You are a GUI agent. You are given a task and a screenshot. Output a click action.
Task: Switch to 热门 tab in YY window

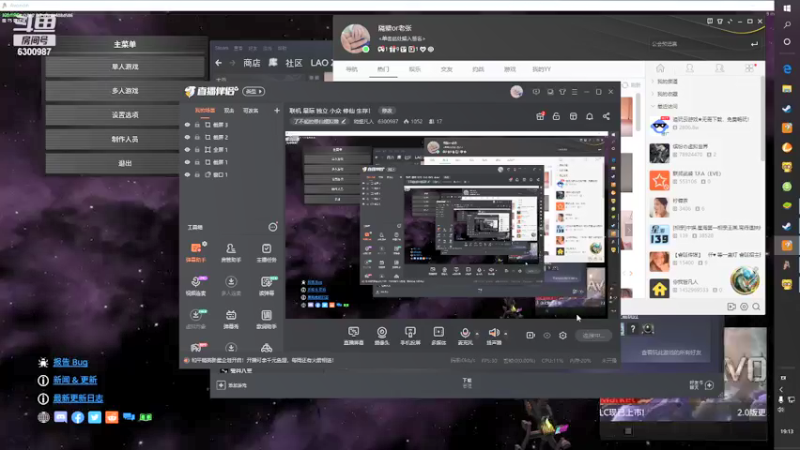[x=383, y=69]
